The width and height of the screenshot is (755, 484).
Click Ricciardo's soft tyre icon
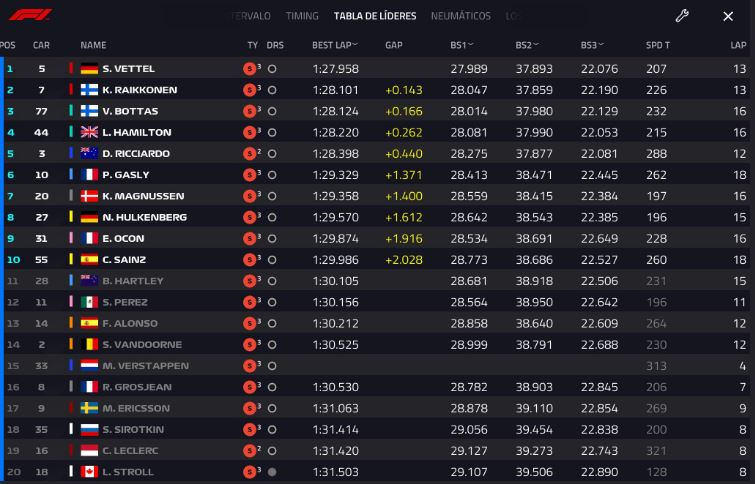coord(249,154)
